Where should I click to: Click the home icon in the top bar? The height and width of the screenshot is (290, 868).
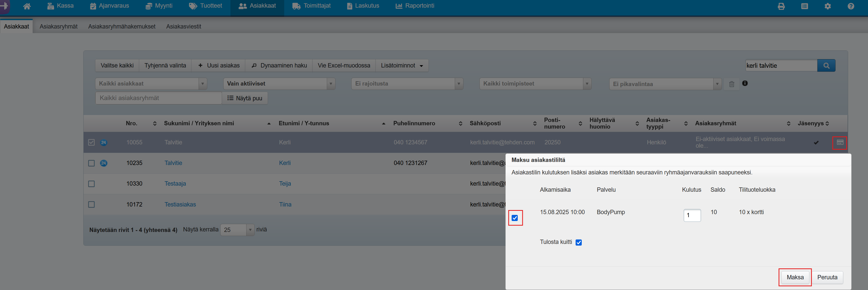pos(27,6)
